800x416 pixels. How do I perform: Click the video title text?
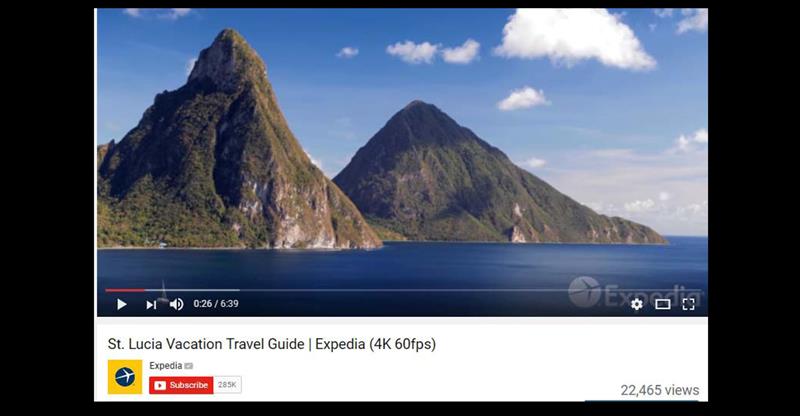[272, 344]
